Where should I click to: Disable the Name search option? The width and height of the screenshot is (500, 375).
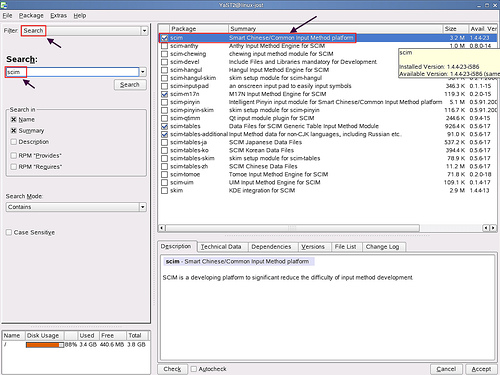click(14, 119)
